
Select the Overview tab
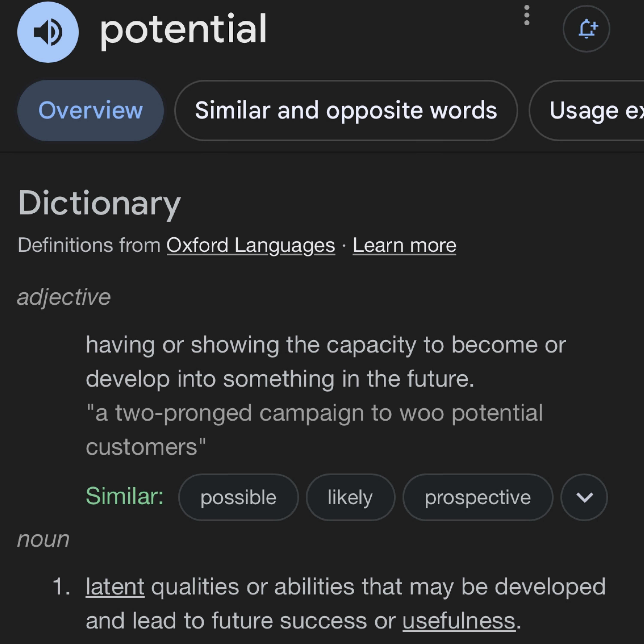[90, 110]
